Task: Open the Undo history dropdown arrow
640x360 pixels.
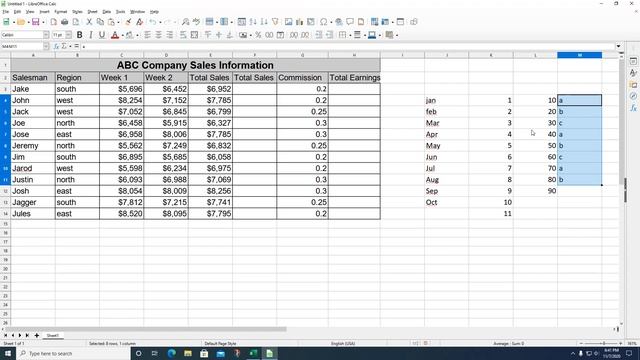Action: [160, 22]
